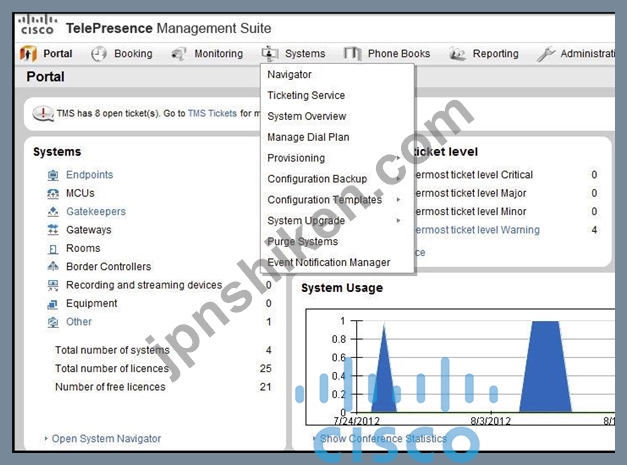Viewport: 627px width, 465px height.
Task: Click the Equipment icon
Action: [x=53, y=304]
